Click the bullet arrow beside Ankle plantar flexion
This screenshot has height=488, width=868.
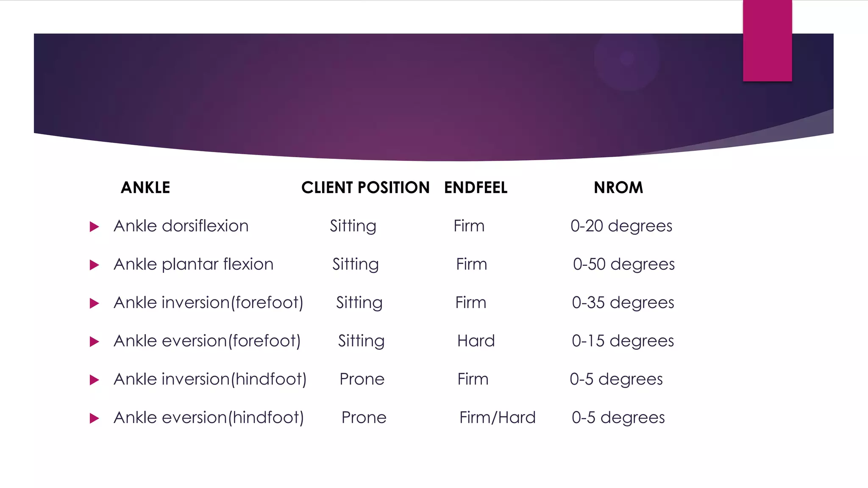pos(95,265)
